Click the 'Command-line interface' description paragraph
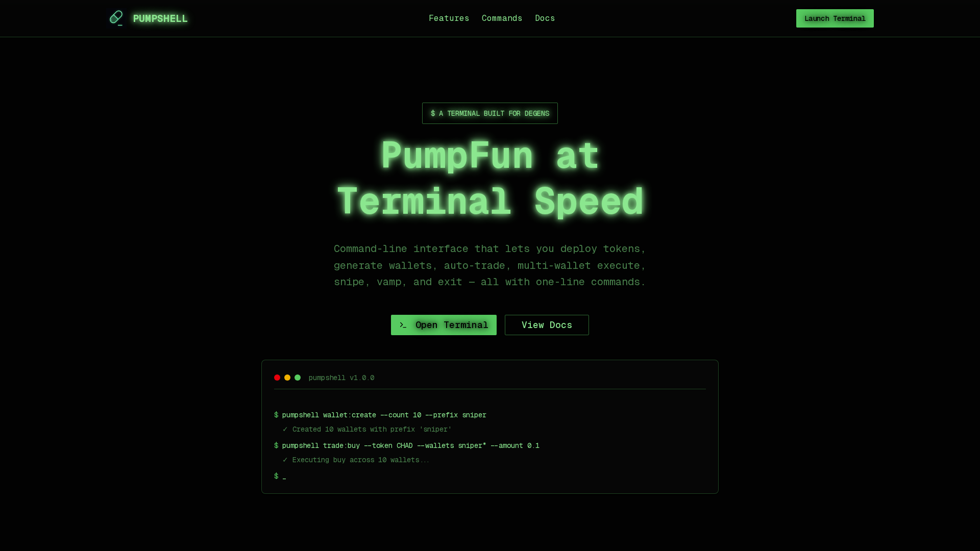The height and width of the screenshot is (551, 980). pyautogui.click(x=490, y=265)
